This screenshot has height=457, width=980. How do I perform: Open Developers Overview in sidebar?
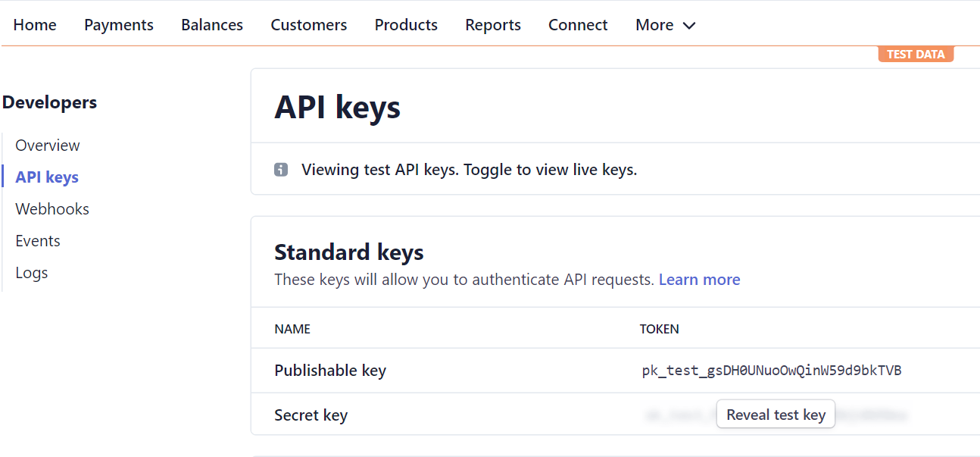[x=48, y=146]
